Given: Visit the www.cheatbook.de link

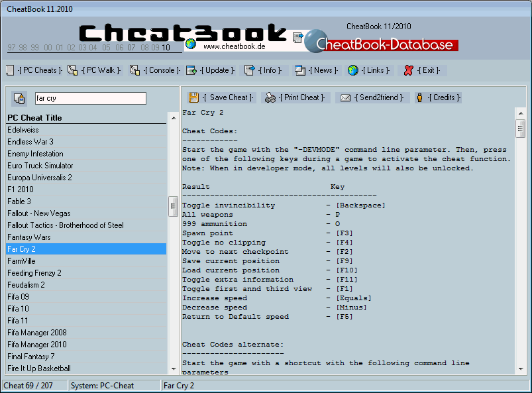Looking at the screenshot, I should click(x=234, y=46).
